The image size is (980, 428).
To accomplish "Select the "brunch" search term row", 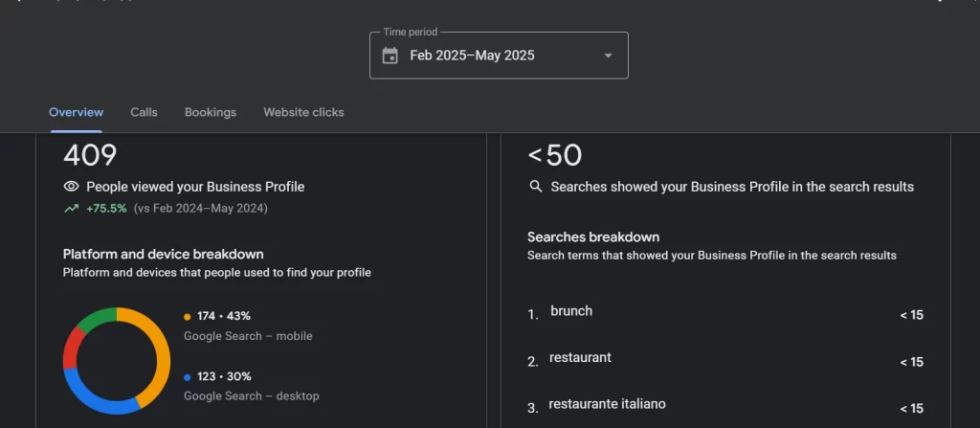I will (571, 311).
